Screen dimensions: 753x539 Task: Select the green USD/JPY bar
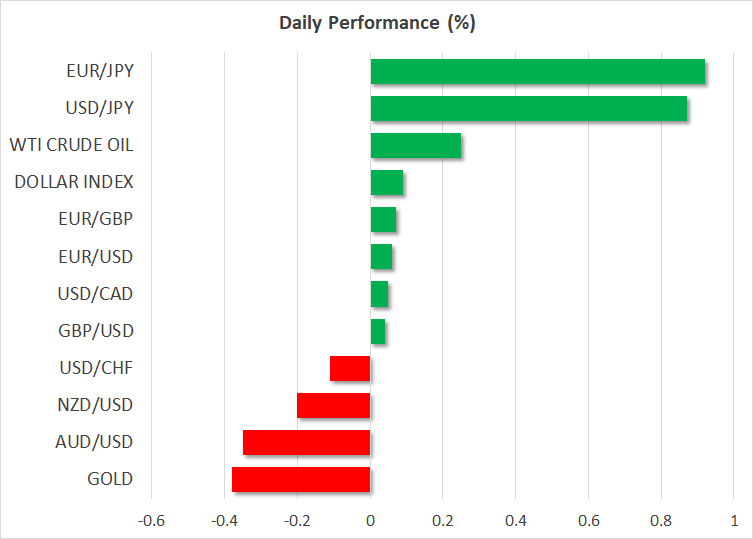528,109
